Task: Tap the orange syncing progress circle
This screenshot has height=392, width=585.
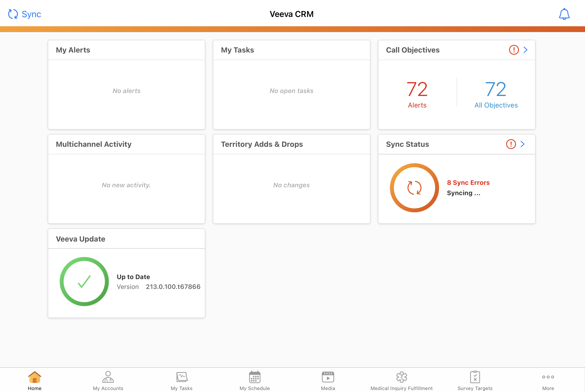Action: click(414, 188)
